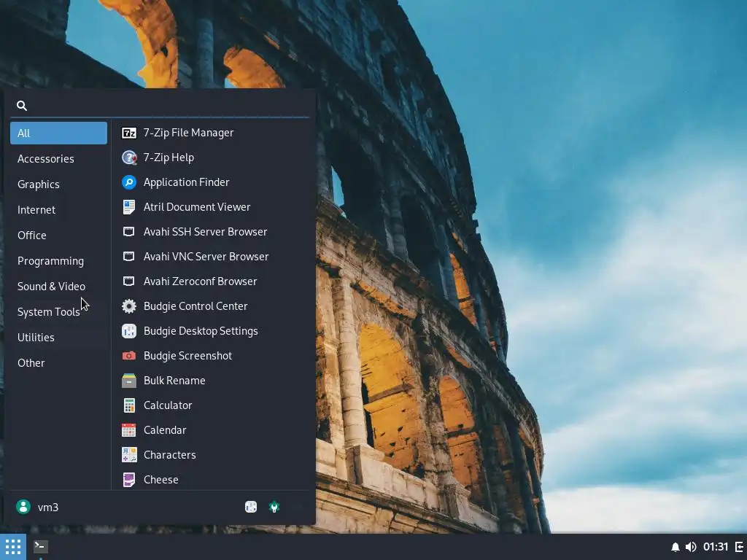Launch the 7-Zip File Manager icon
747x560 pixels.
(x=129, y=133)
